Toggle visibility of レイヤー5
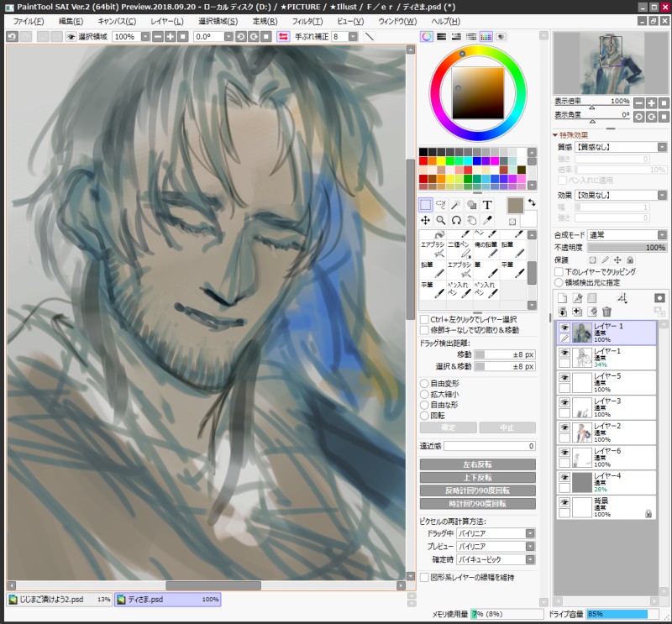Screen dimensions: 672x624 point(564,378)
